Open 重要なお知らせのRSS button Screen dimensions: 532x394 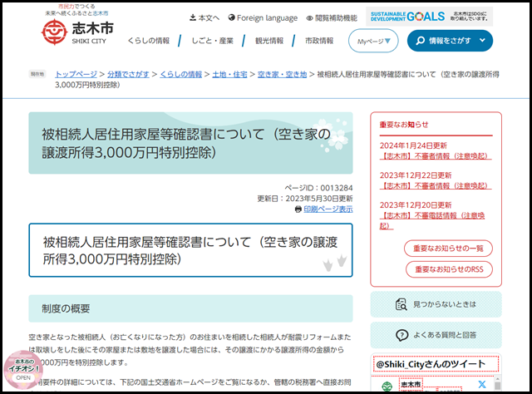[449, 269]
